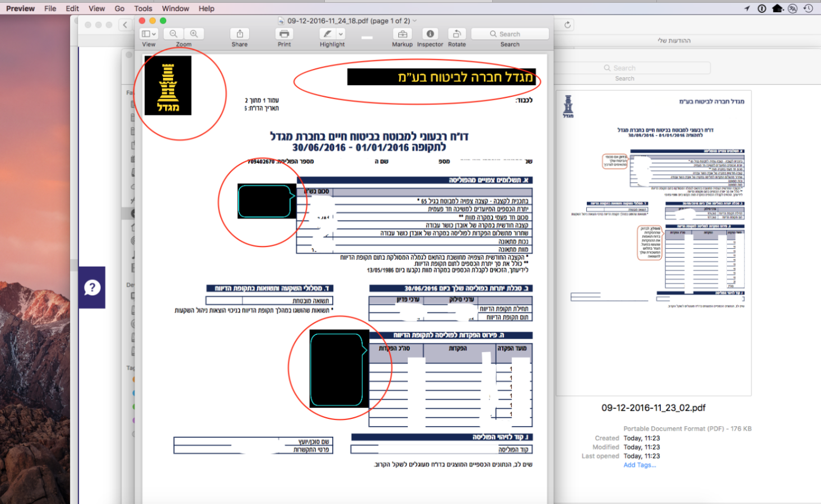This screenshot has width=821, height=504.
Task: Click the Zoom out magnifier button
Action: click(174, 34)
